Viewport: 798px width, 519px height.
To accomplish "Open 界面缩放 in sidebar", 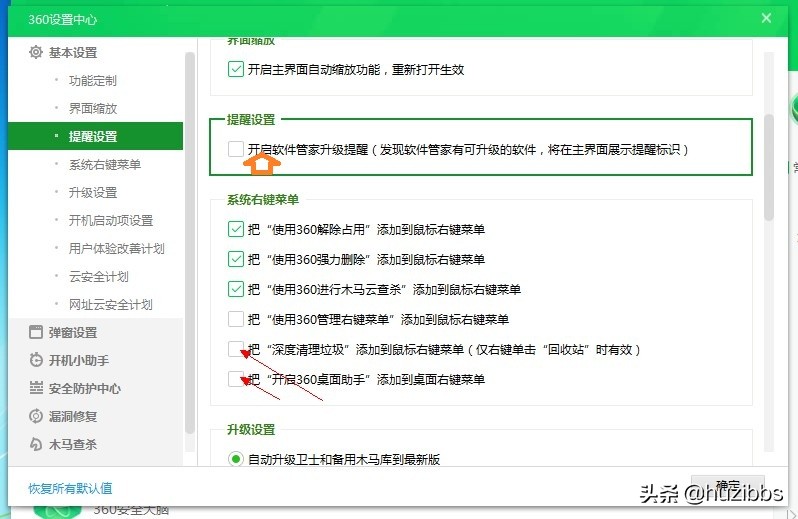I will click(93, 108).
